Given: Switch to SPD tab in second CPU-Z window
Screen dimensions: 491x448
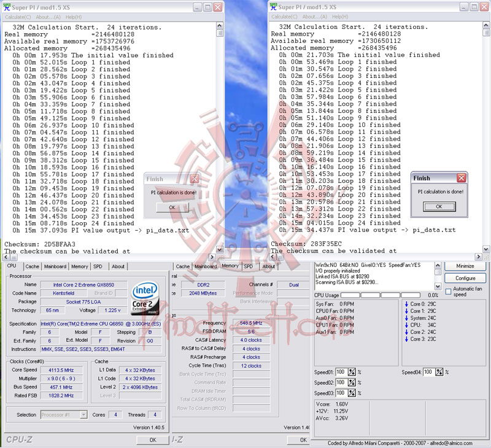Looking at the screenshot, I should pyautogui.click(x=249, y=266).
